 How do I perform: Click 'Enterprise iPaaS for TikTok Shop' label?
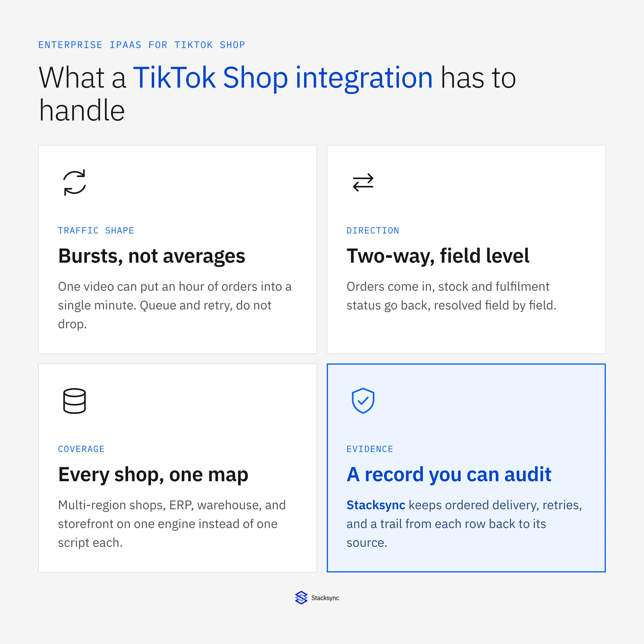coord(142,45)
